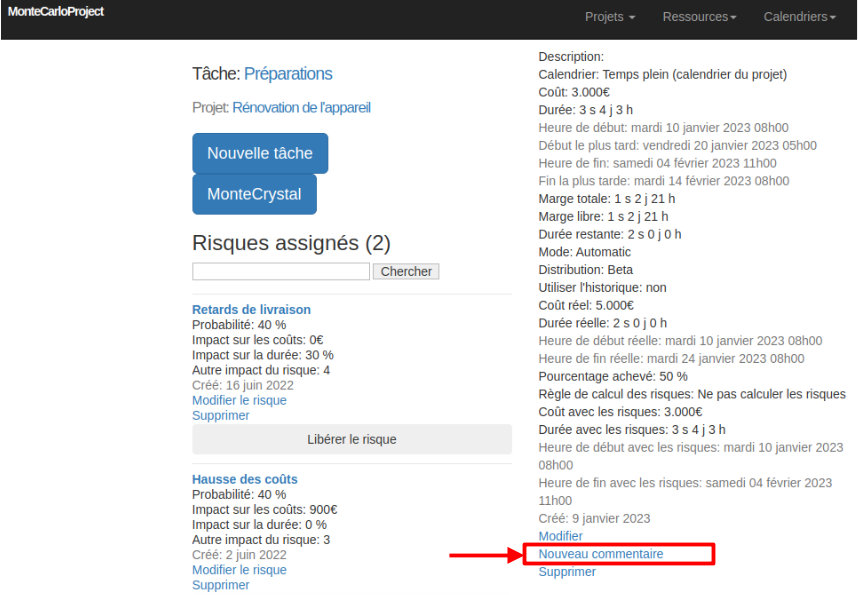Click the Chercher search button
The width and height of the screenshot is (858, 595).
(405, 271)
